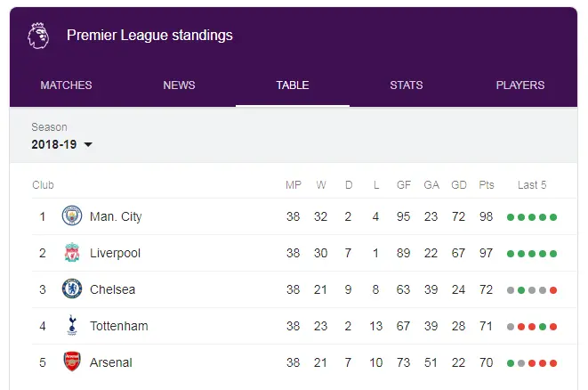
Task: Click the Premier League standings title
Action: (x=149, y=36)
